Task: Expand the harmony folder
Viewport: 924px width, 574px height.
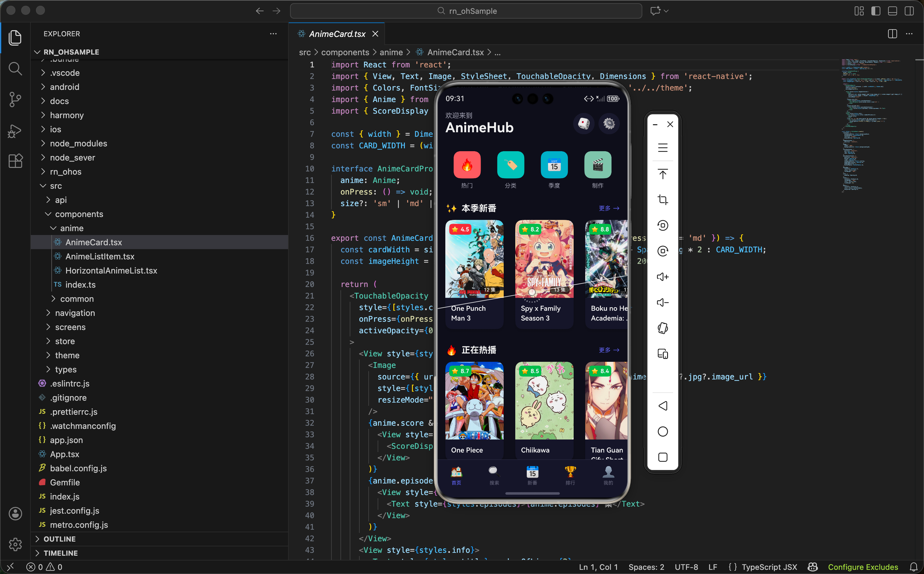Action: [x=67, y=115]
